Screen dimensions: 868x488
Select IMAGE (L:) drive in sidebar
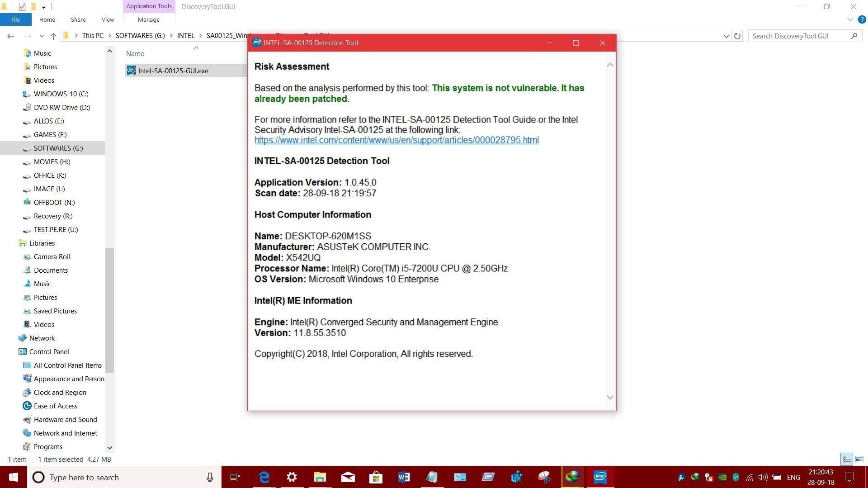pyautogui.click(x=49, y=189)
